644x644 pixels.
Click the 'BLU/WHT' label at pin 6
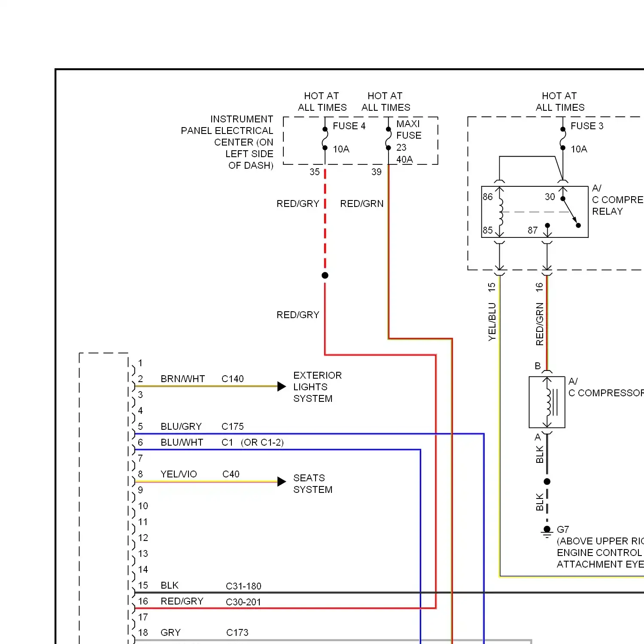(x=182, y=442)
